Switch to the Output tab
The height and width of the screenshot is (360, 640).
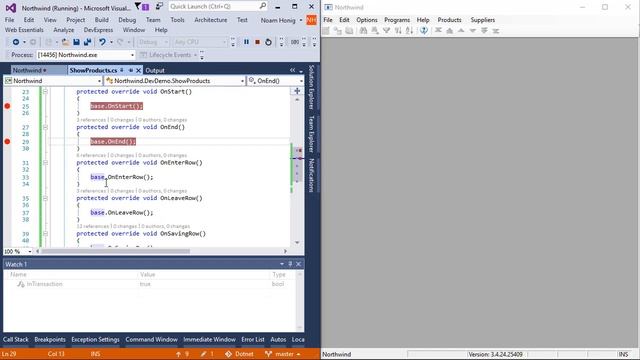(x=155, y=71)
